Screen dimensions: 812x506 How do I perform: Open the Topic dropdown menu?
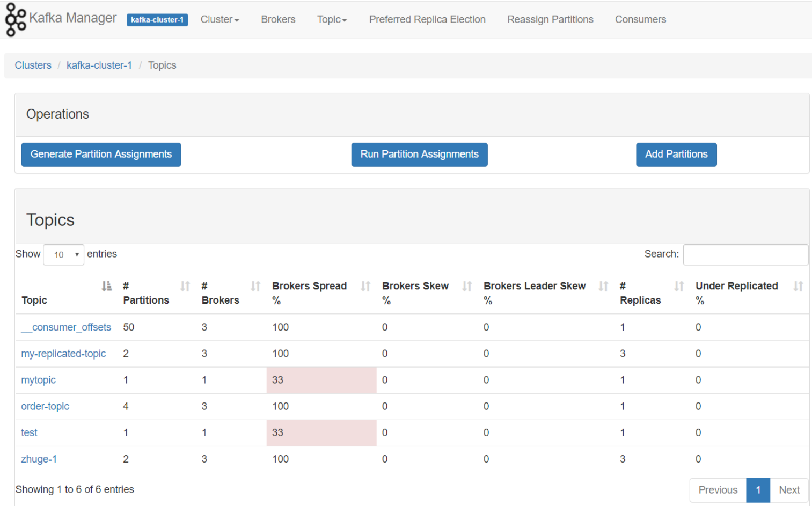332,19
